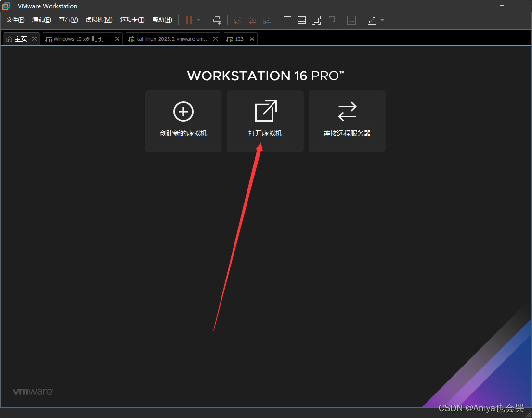The height and width of the screenshot is (418, 532).
Task: Close the 123 tab
Action: click(252, 38)
